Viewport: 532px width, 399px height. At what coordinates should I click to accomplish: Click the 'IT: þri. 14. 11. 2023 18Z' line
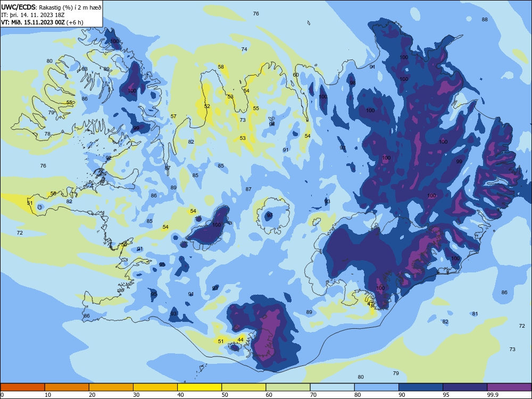32,15
